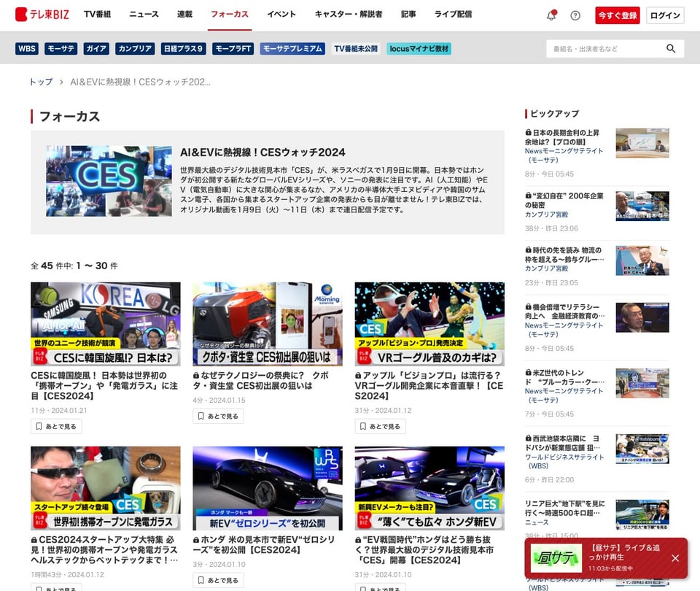The height and width of the screenshot is (591, 700).
Task: Click the search magnifier icon
Action: pyautogui.click(x=671, y=49)
